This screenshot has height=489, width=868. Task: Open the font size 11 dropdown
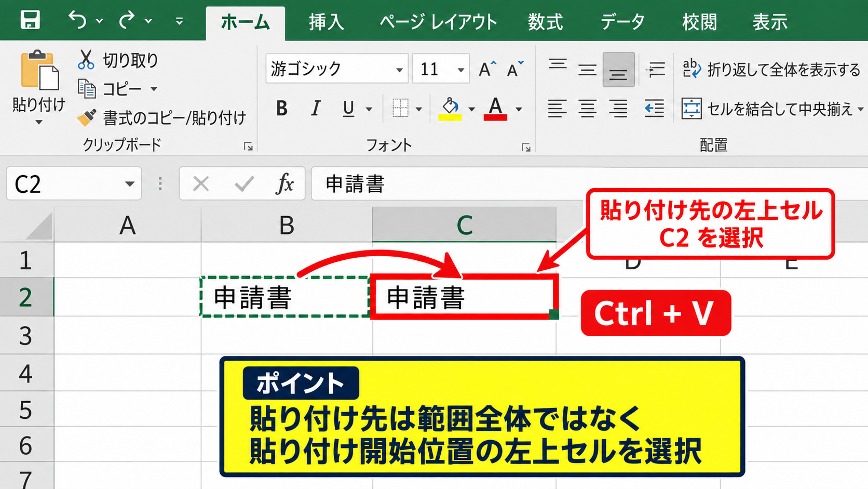click(x=460, y=70)
